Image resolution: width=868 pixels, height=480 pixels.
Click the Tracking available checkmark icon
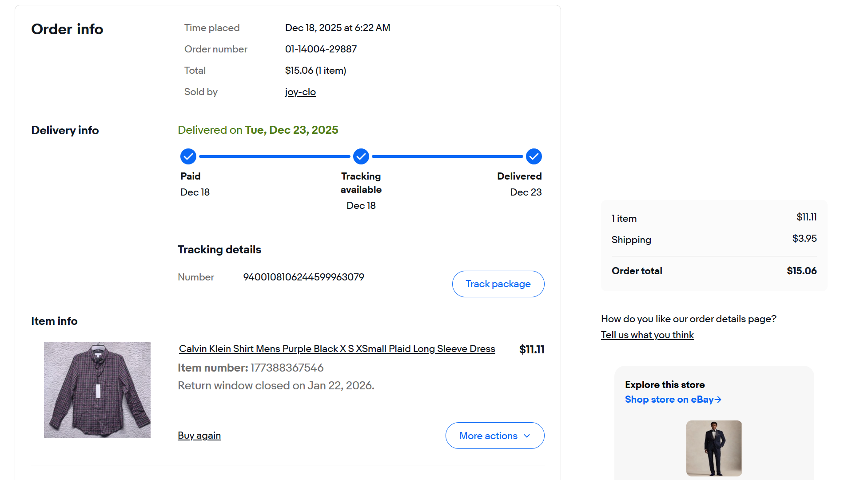tap(361, 156)
